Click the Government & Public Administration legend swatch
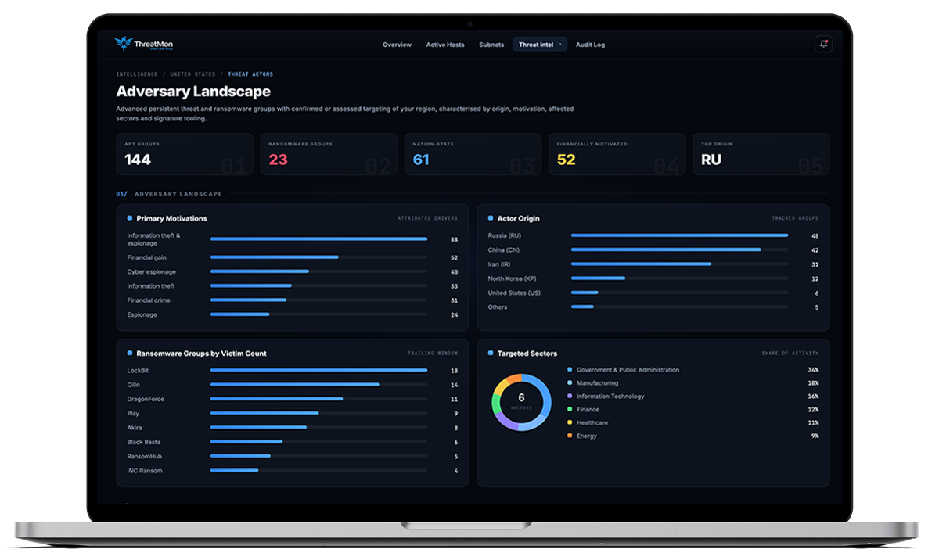Viewport: 939px width, 560px height. pos(570,370)
